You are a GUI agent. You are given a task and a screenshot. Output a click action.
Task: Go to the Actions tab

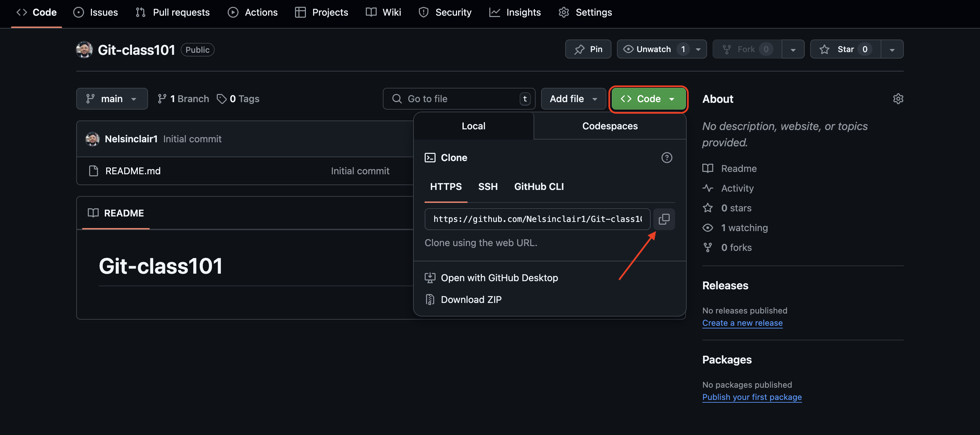pos(252,12)
